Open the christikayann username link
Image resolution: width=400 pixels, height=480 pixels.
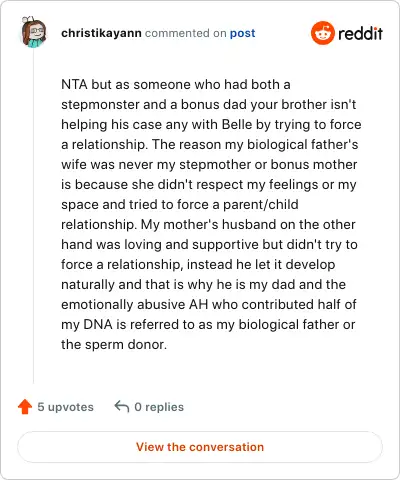[101, 33]
